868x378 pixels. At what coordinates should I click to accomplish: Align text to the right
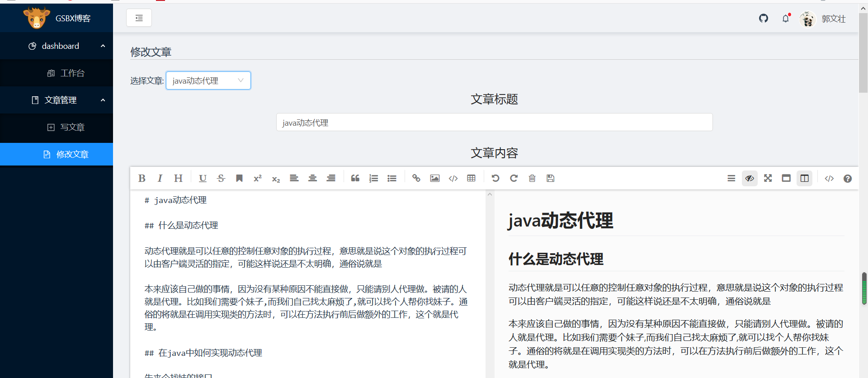[x=331, y=178]
